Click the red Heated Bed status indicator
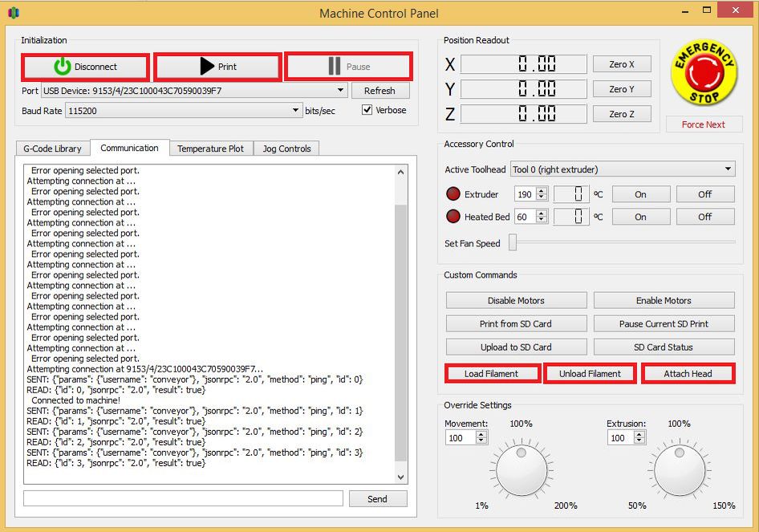Image resolution: width=759 pixels, height=532 pixels. (x=453, y=216)
